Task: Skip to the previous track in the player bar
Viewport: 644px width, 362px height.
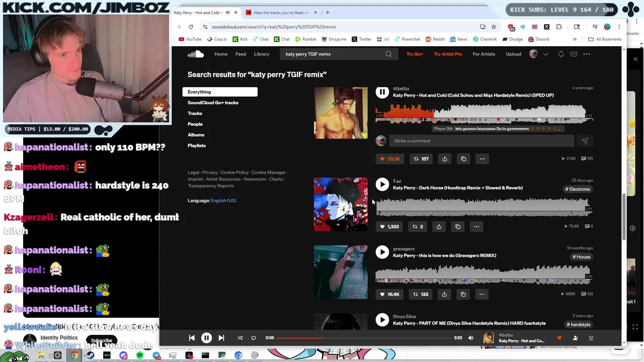Action: click(x=192, y=338)
